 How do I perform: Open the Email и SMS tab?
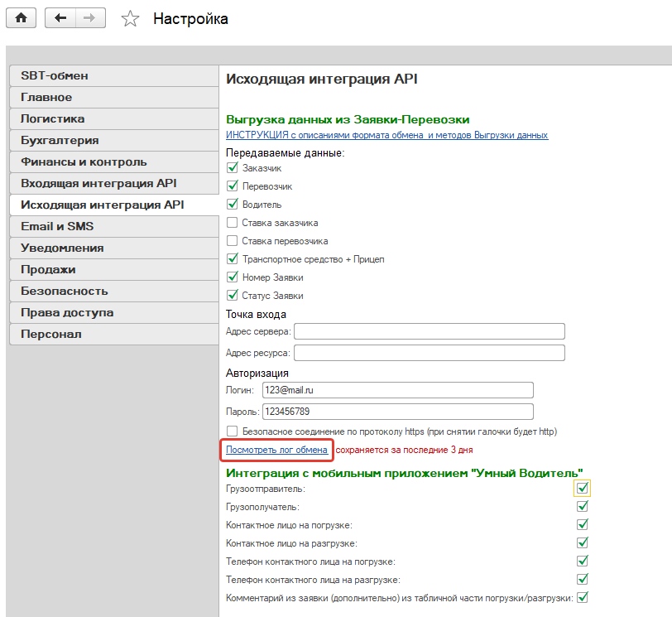tap(114, 226)
